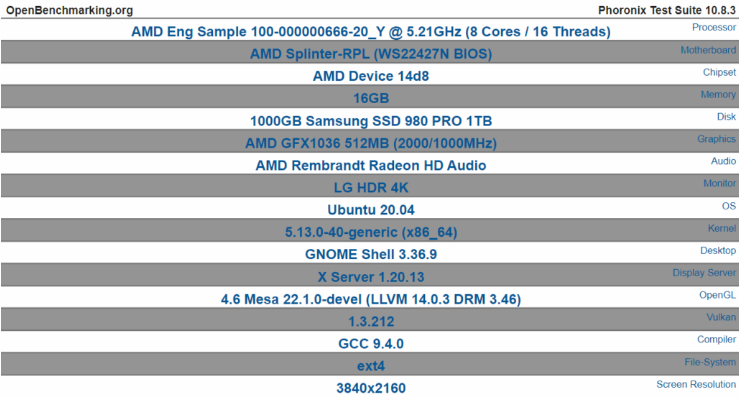Screen dimensions: 739x403
Task: Click the AMD Splinter-RPL motherboard value
Action: tap(370, 54)
